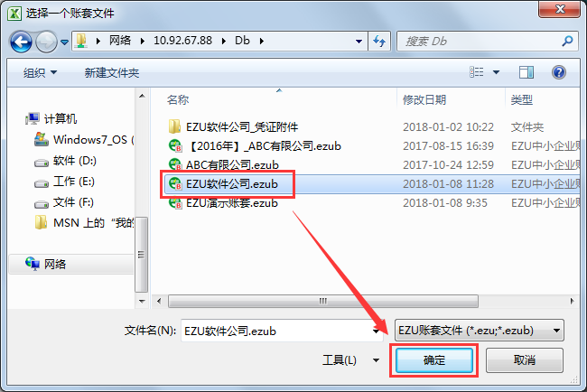Go back with the blue Back arrow
587x392 pixels.
21,42
